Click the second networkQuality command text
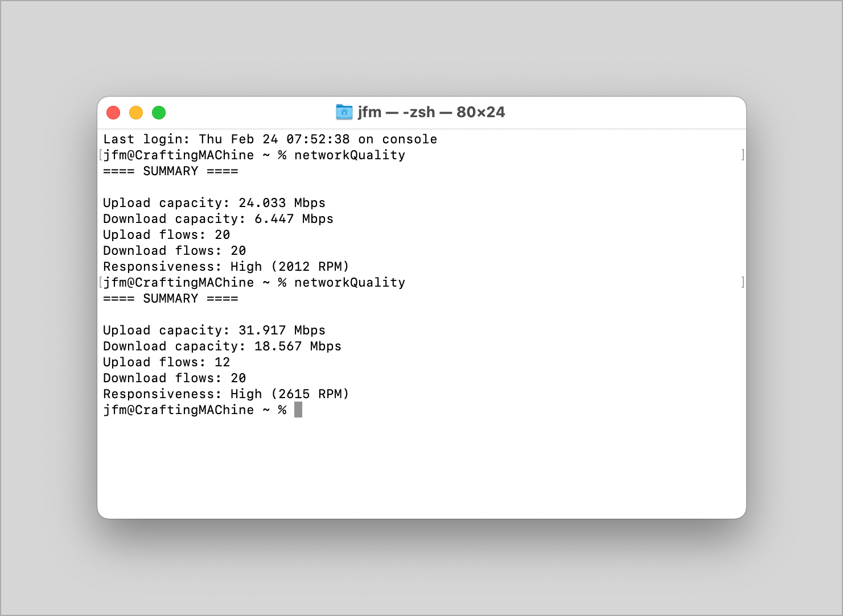 pyautogui.click(x=349, y=282)
